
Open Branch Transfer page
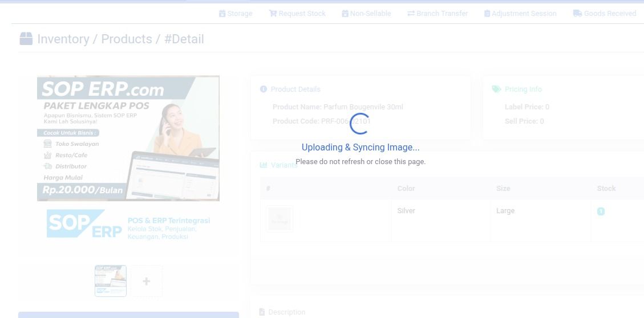point(438,14)
